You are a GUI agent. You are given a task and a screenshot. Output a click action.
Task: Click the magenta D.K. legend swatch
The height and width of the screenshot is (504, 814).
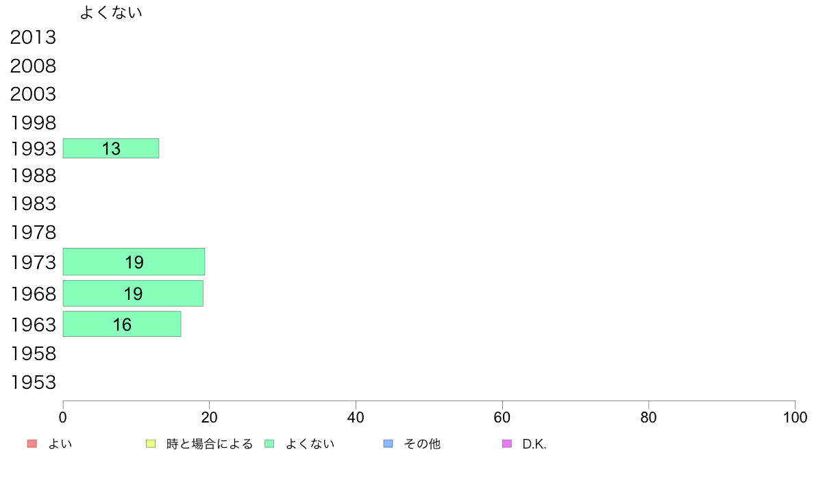pyautogui.click(x=507, y=444)
